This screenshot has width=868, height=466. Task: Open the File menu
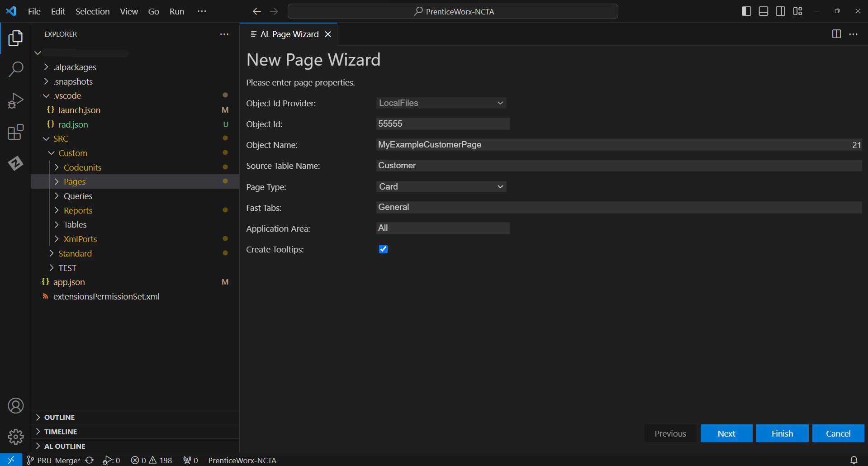click(34, 11)
